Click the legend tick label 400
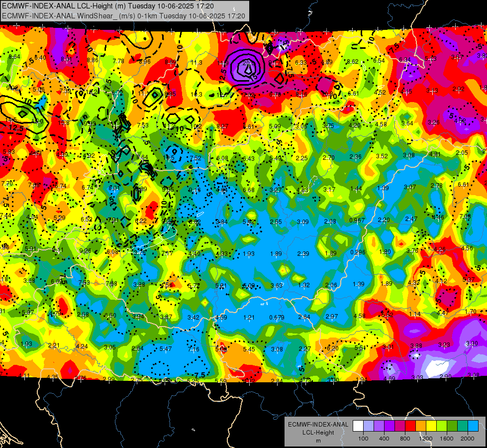487x448 pixels. pyautogui.click(x=384, y=439)
